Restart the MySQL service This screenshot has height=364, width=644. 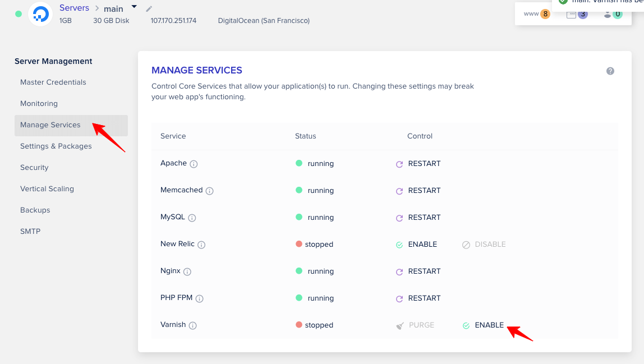[x=418, y=217]
